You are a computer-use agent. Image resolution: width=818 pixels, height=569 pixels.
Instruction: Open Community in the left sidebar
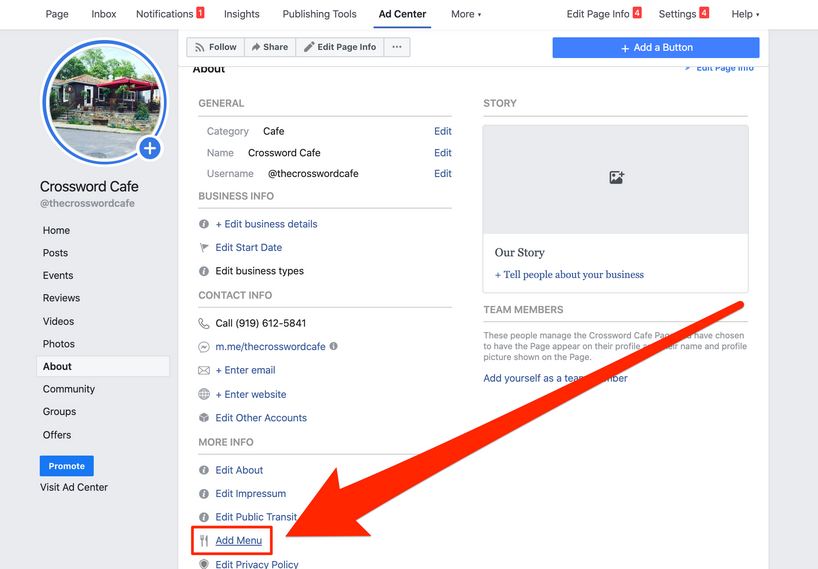point(69,389)
